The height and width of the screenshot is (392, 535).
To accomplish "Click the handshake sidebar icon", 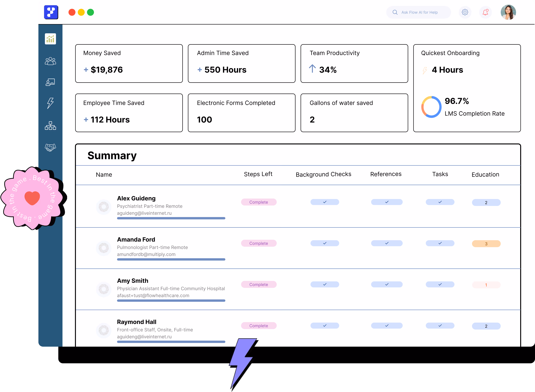I will coord(50,147).
